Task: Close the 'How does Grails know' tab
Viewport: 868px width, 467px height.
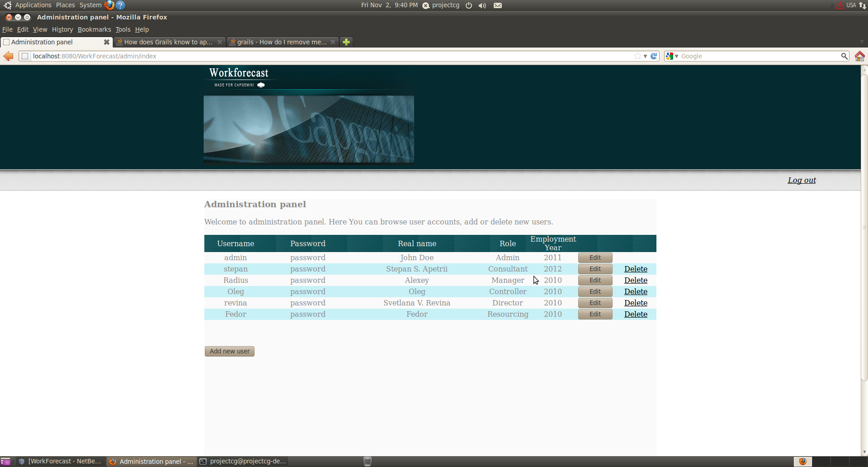Action: [220, 42]
